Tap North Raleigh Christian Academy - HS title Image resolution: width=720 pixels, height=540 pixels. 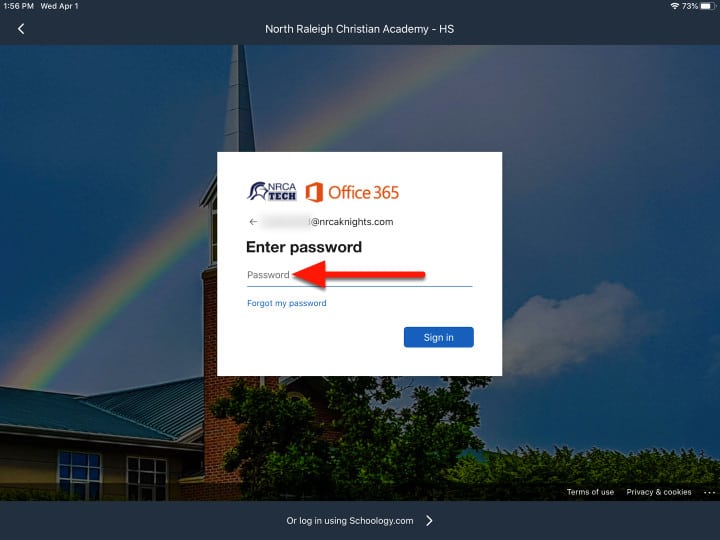pos(360,29)
